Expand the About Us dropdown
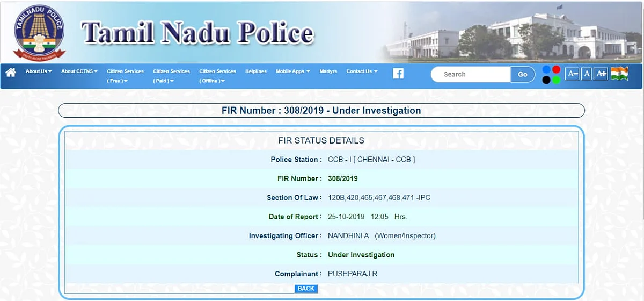The image size is (644, 301). pyautogui.click(x=39, y=71)
